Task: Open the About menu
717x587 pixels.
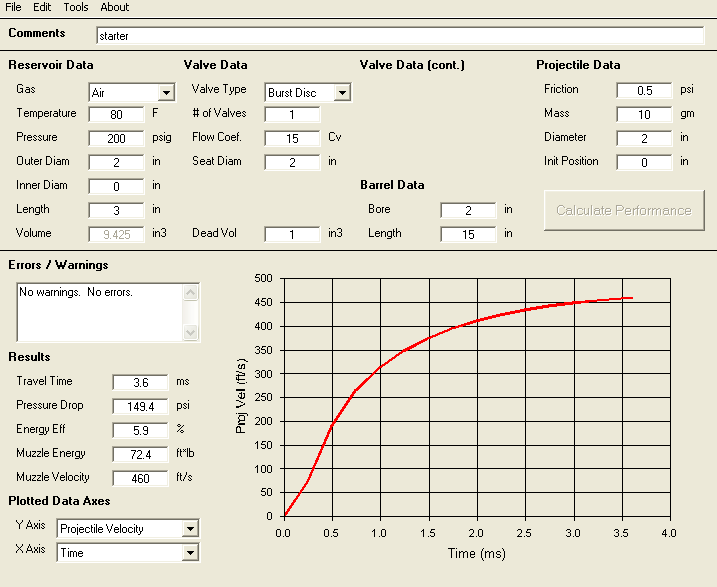Action: pos(115,7)
